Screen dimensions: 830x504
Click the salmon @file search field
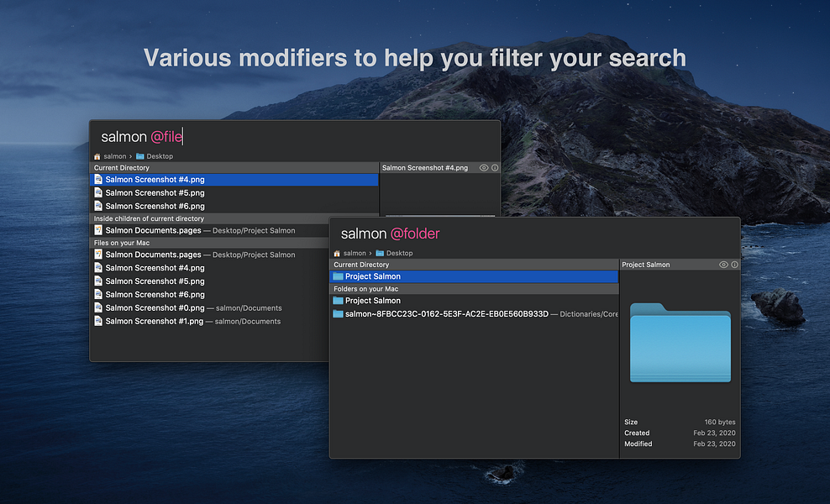pos(295,137)
